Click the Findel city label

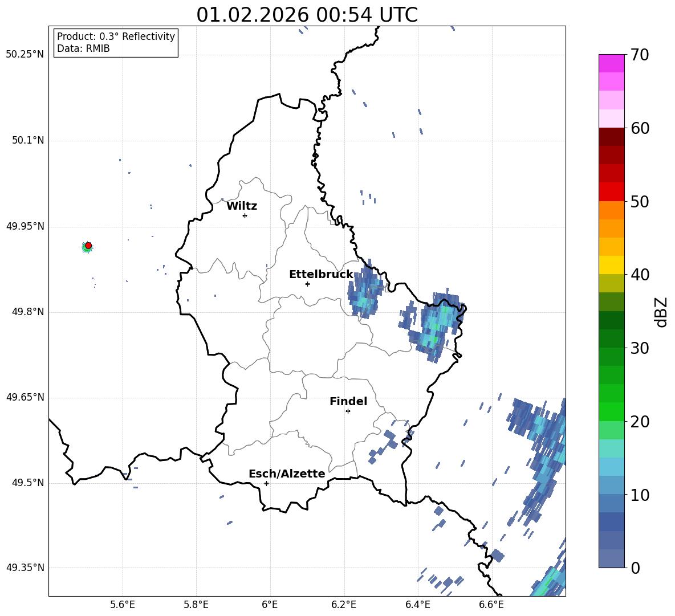click(348, 401)
